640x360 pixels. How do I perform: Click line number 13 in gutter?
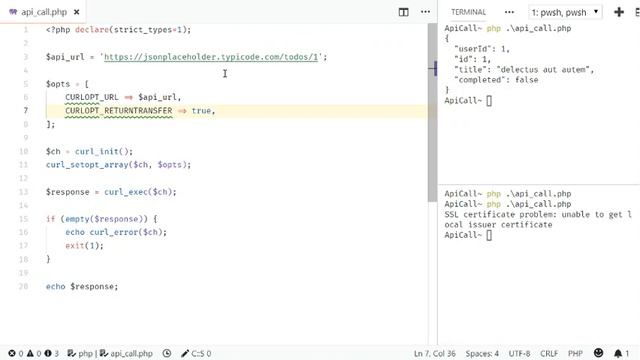[23, 192]
